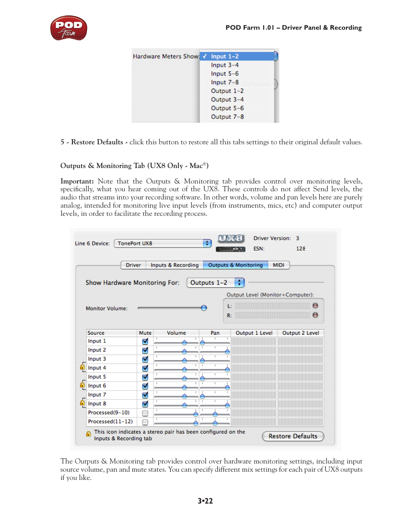Click the Input 3 volume slider

(x=177, y=360)
